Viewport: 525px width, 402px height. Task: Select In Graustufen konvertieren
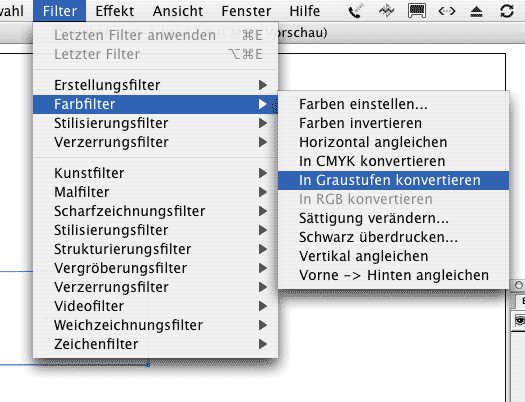(x=393, y=180)
